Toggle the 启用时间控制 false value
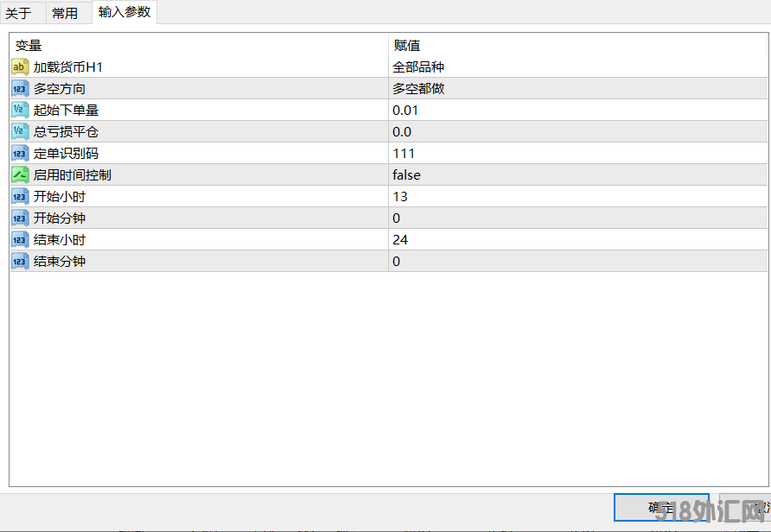 (x=406, y=174)
